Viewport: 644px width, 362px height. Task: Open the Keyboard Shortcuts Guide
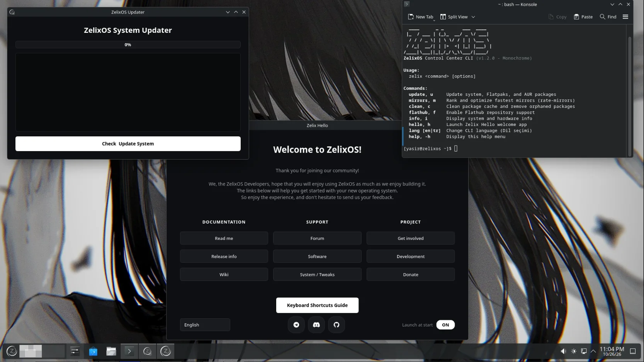pyautogui.click(x=317, y=305)
